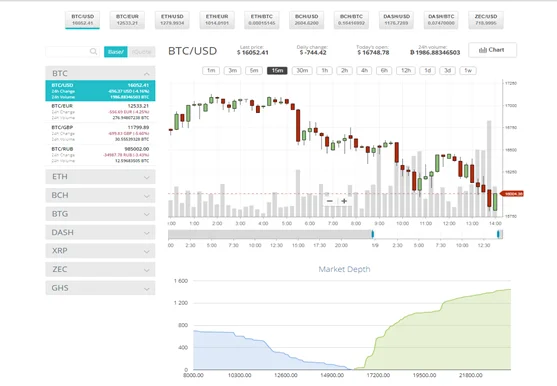
Task: Toggle the /Quote filter button
Action: 141,52
